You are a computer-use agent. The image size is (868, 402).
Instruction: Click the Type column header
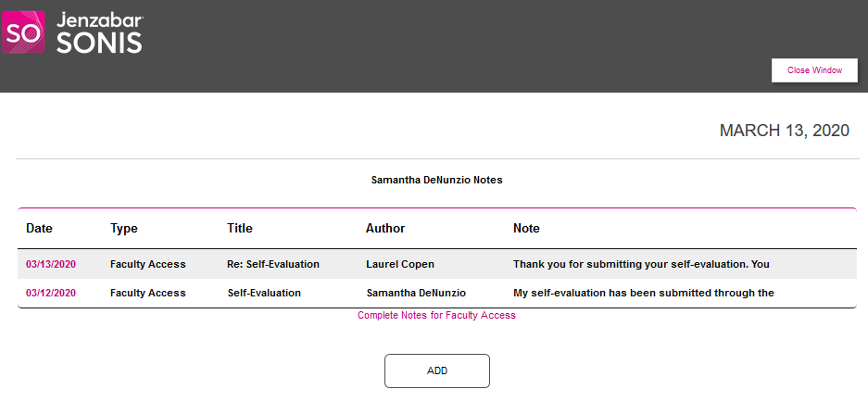[x=123, y=228]
